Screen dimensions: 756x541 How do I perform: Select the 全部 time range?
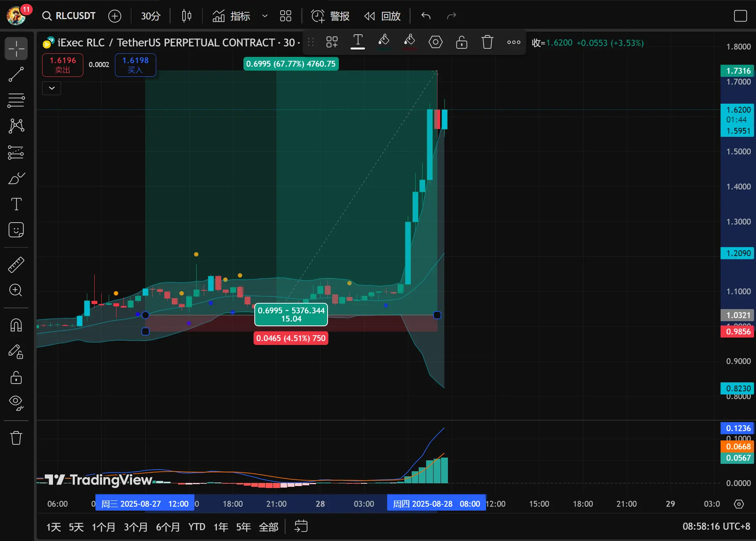pos(269,527)
